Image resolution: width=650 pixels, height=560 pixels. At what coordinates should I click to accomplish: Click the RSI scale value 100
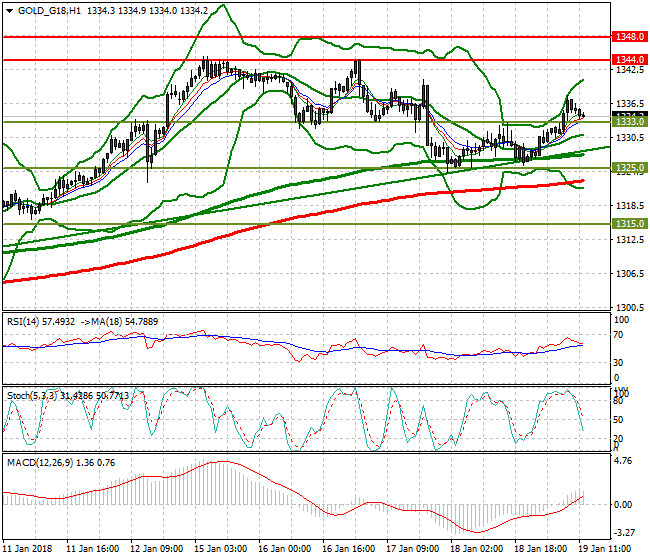[x=621, y=320]
